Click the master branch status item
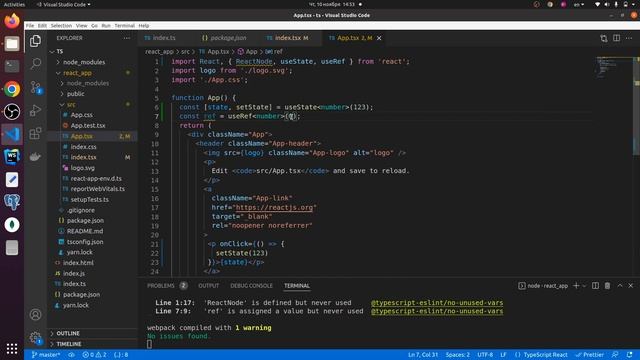 click(45, 355)
